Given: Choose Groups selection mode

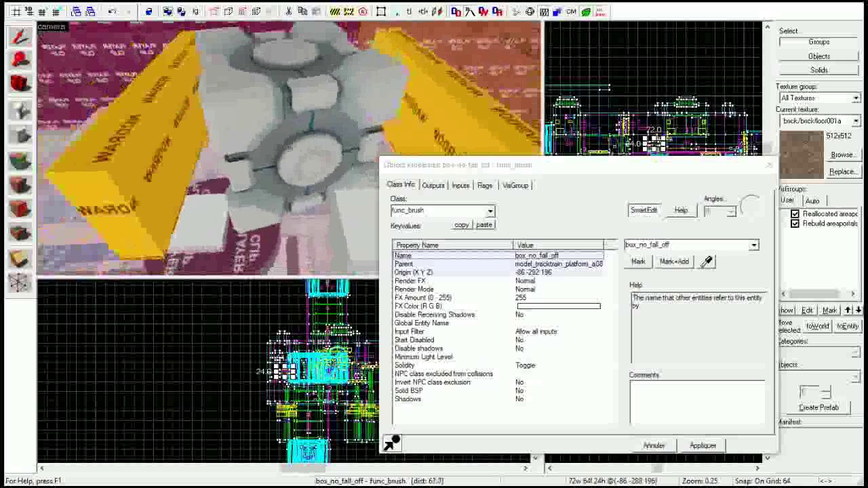Looking at the screenshot, I should click(818, 42).
